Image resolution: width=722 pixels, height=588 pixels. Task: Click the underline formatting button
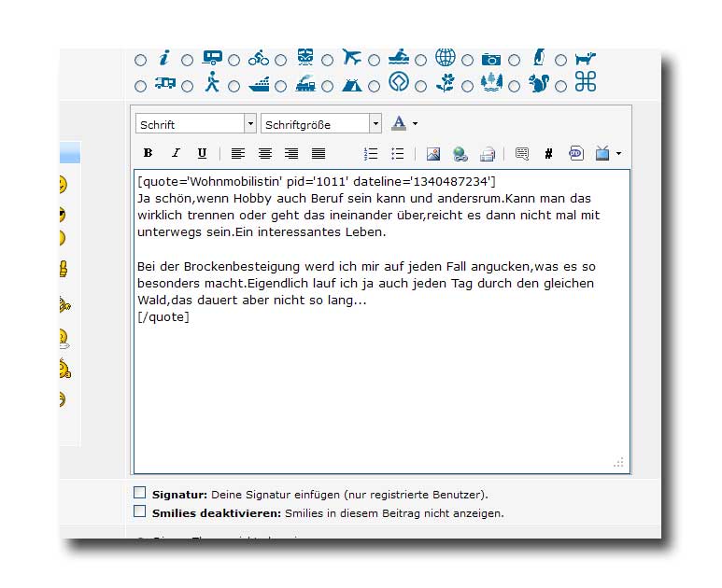(202, 154)
